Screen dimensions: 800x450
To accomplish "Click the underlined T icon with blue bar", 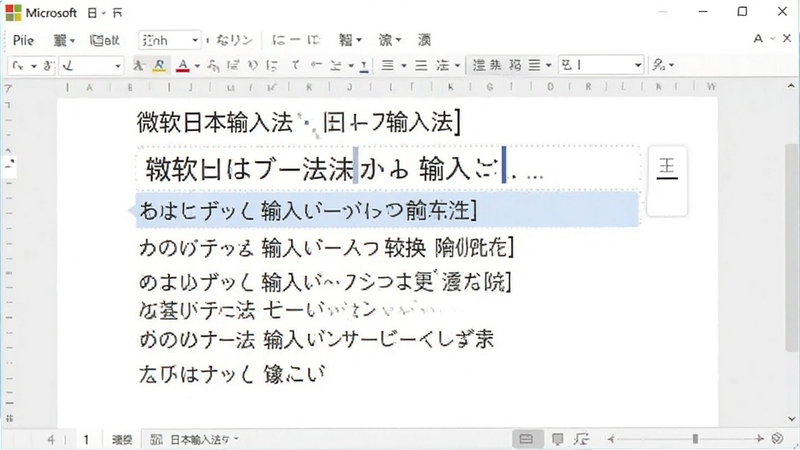I will tap(364, 66).
